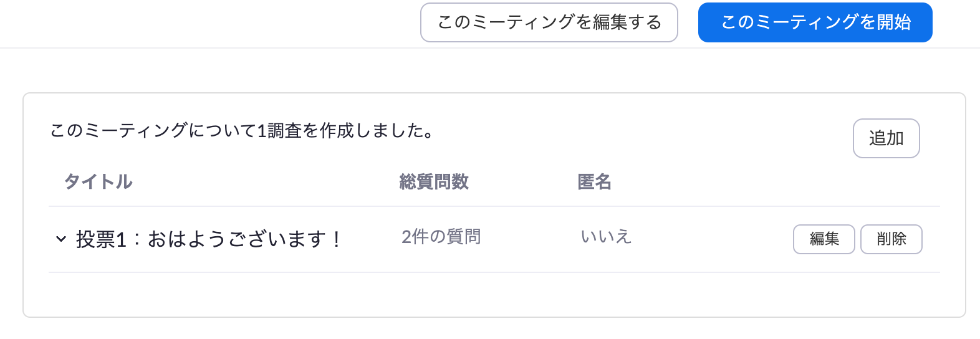Remove おはようございます poll with 削除
Image resolution: width=980 pixels, height=339 pixels.
tap(891, 239)
